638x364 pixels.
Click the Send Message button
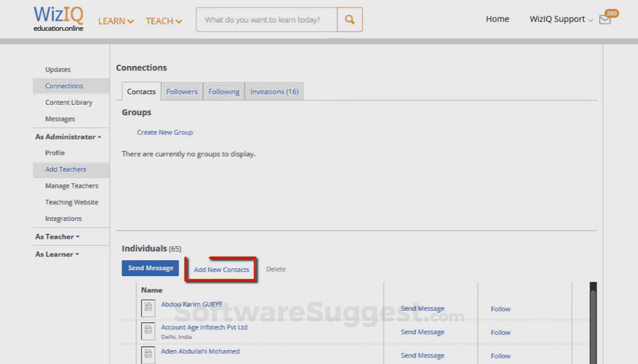pyautogui.click(x=150, y=268)
